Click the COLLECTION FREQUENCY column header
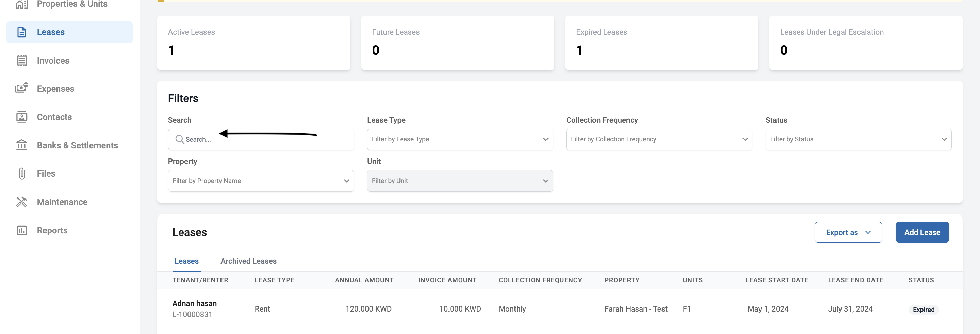The width and height of the screenshot is (980, 334). tap(540, 280)
